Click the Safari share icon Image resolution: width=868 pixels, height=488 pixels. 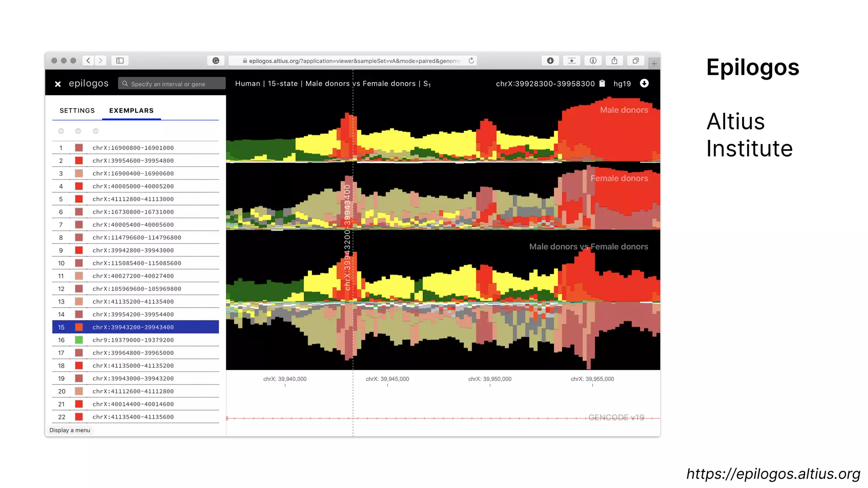[614, 61]
